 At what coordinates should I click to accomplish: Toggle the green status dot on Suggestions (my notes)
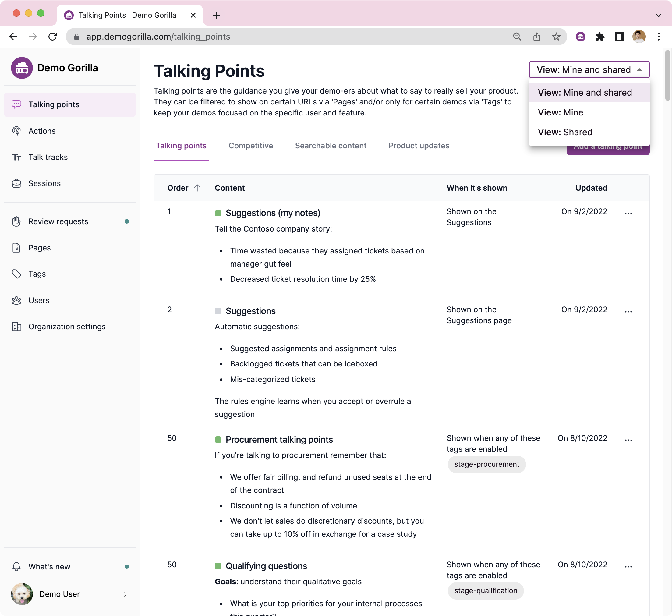click(x=219, y=212)
